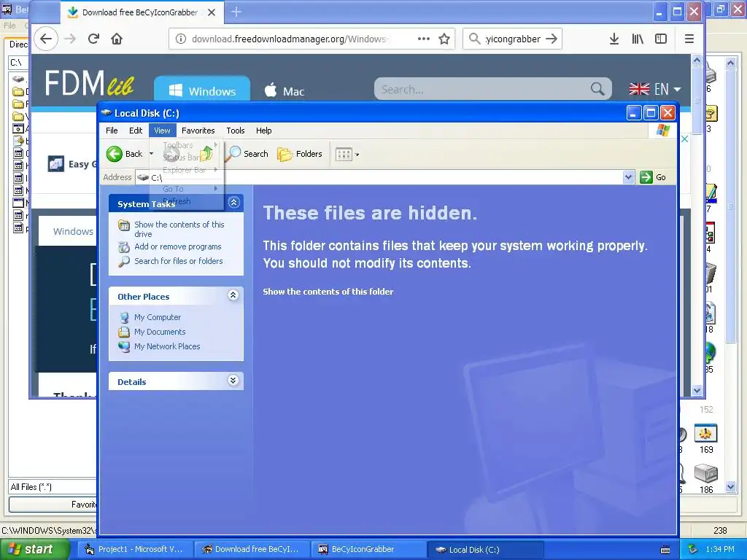747x560 pixels.
Task: Open the Firefox hamburger menu
Action: (689, 39)
